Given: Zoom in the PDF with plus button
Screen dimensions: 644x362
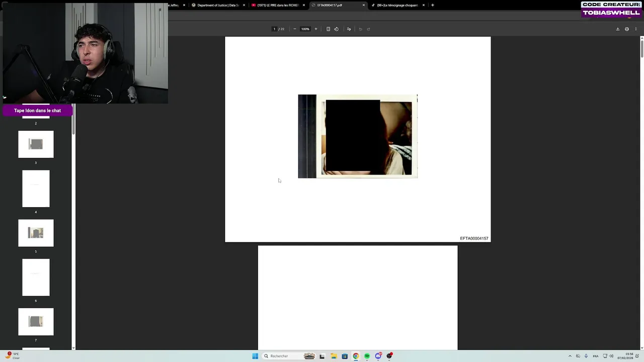Looking at the screenshot, I should (x=316, y=29).
